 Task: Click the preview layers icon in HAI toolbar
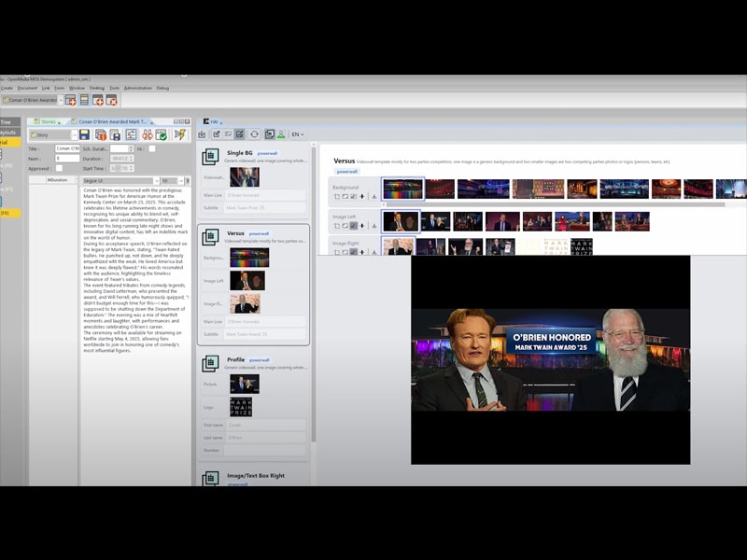[269, 134]
